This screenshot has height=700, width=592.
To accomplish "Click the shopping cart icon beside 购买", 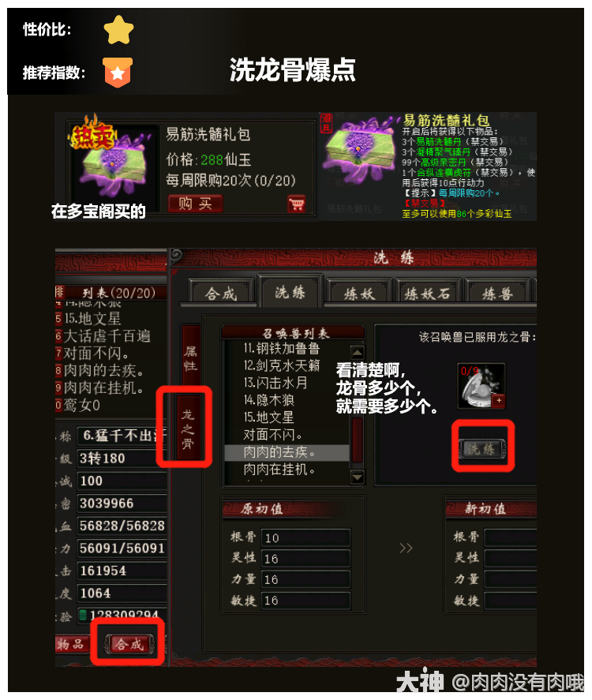I will (x=297, y=204).
